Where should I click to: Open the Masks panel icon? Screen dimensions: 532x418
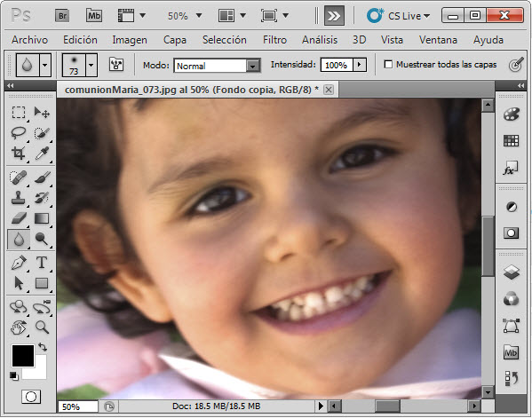click(511, 233)
